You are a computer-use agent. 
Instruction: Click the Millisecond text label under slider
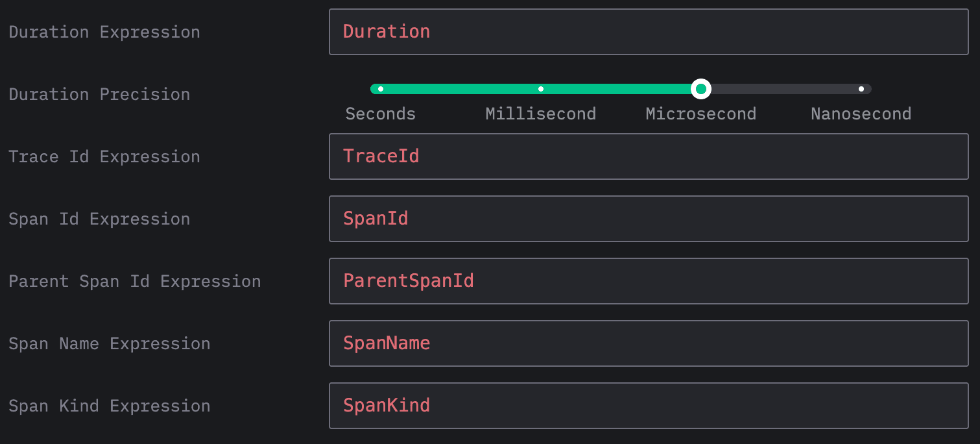(x=541, y=114)
